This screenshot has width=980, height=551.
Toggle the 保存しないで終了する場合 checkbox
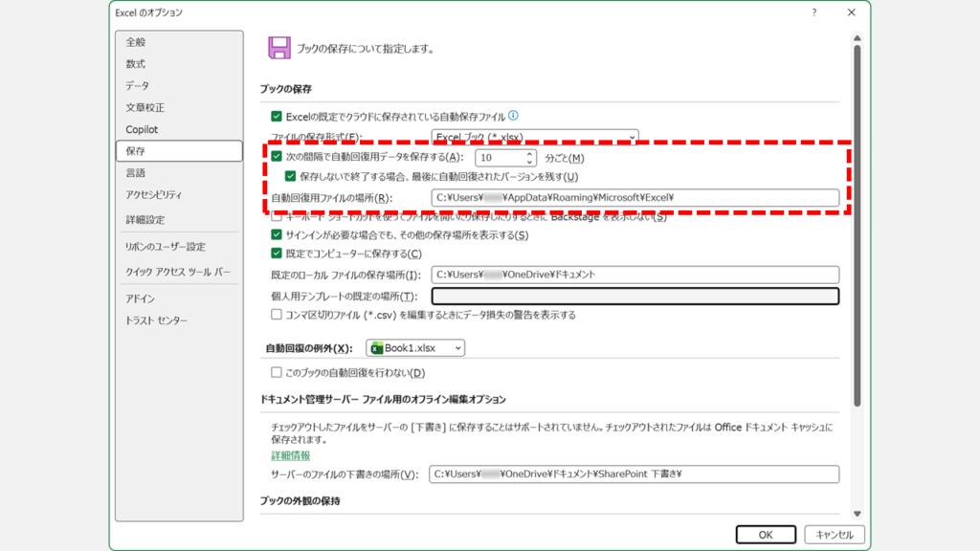(290, 176)
